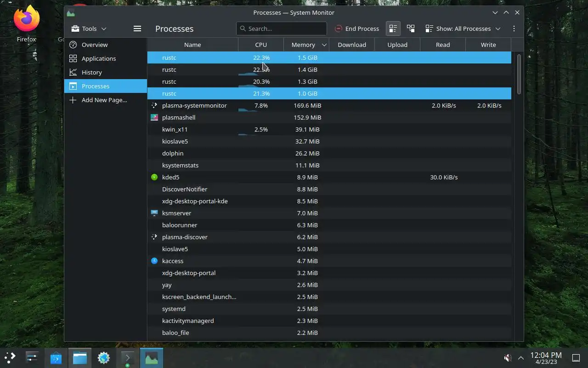
Task: Select the kscreen_backend_launch... process row
Action: pyautogui.click(x=329, y=297)
